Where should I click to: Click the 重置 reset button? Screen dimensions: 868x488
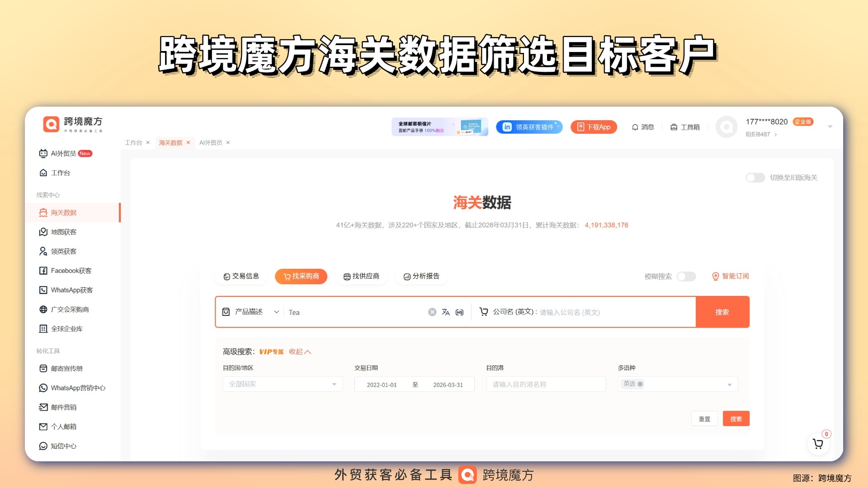(x=704, y=419)
